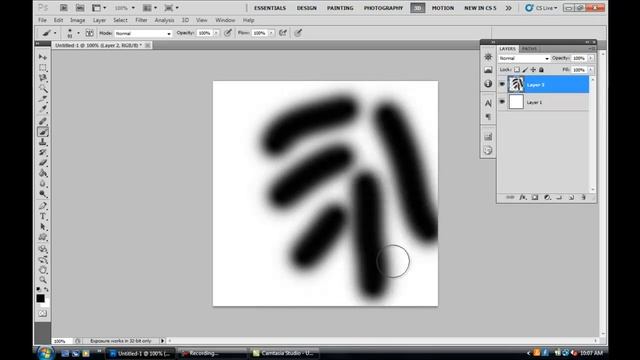Toggle tablet pressure controls size
640x360 pixels.
tap(298, 33)
